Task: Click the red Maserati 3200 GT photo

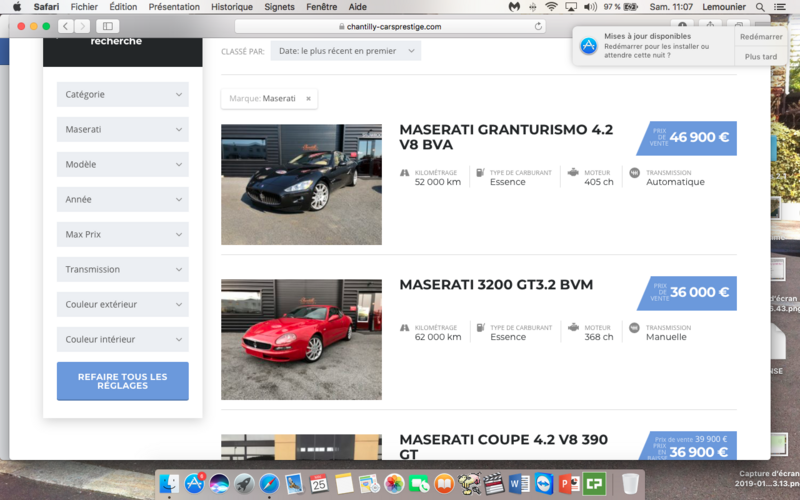Action: click(302, 339)
